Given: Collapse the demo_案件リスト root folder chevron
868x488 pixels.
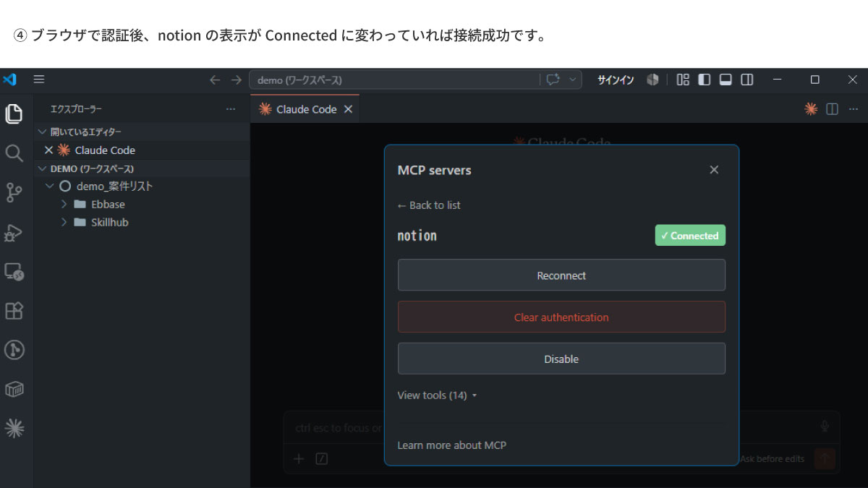Looking at the screenshot, I should (x=50, y=186).
